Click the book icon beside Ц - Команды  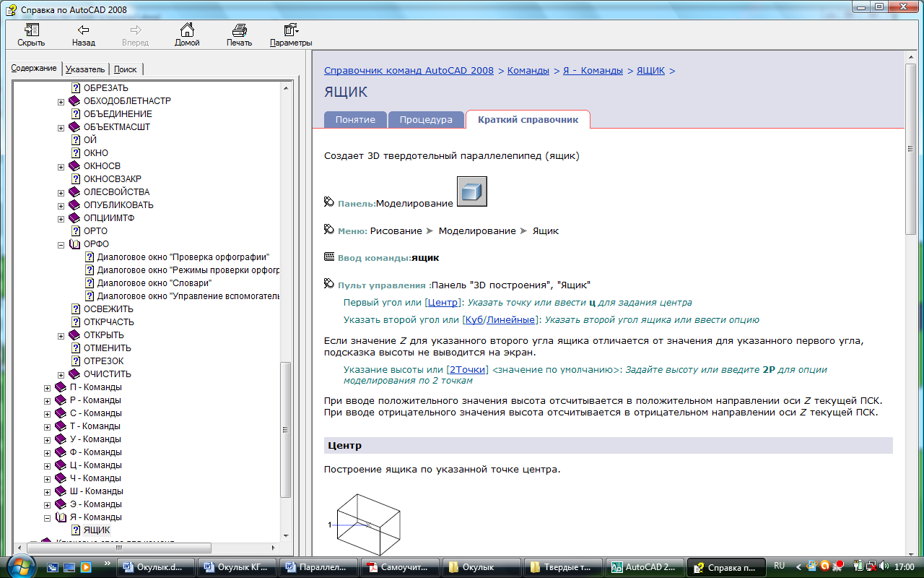(x=61, y=465)
